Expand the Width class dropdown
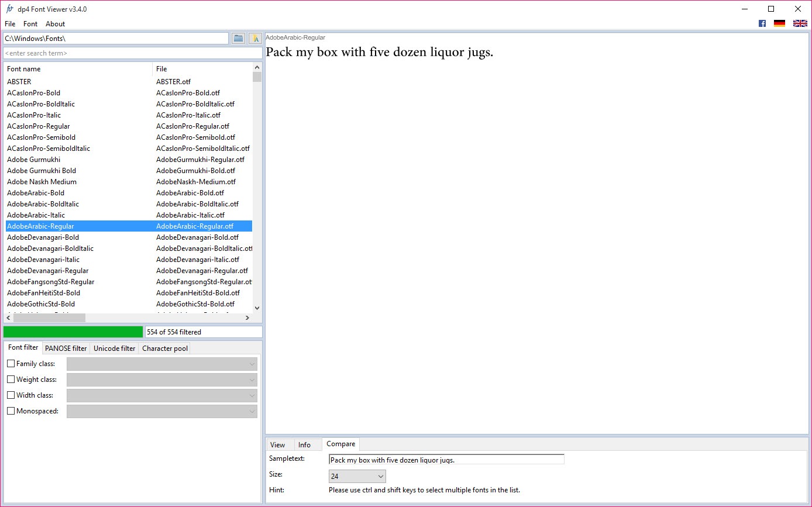 162,395
